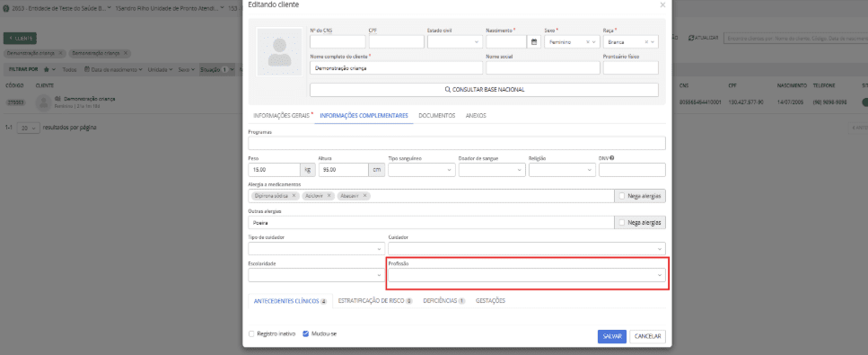Screen dimensions: 868x355
Task: Remove first Demonstração criança filter chip
Action: (x=60, y=53)
